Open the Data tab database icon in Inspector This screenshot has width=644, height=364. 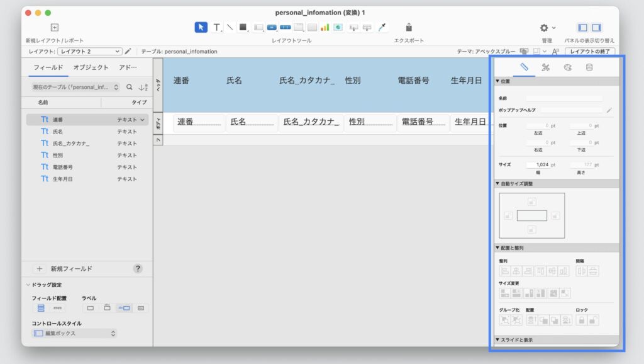(589, 67)
